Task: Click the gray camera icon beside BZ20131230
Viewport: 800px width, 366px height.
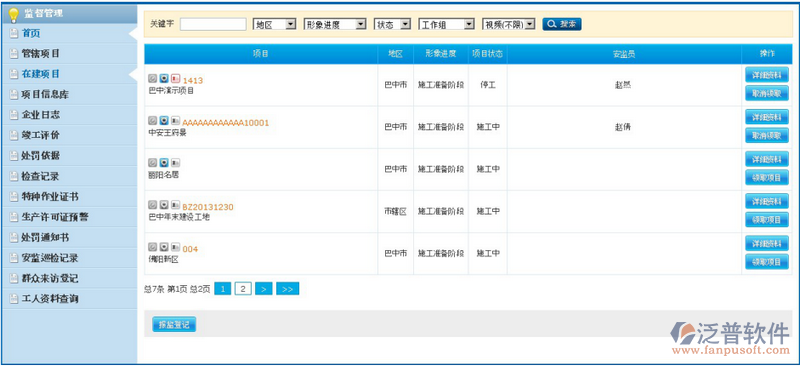Action: [x=163, y=205]
